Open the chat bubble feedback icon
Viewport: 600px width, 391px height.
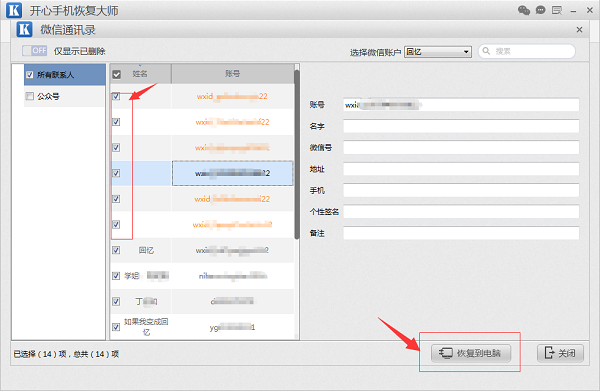pyautogui.click(x=540, y=10)
